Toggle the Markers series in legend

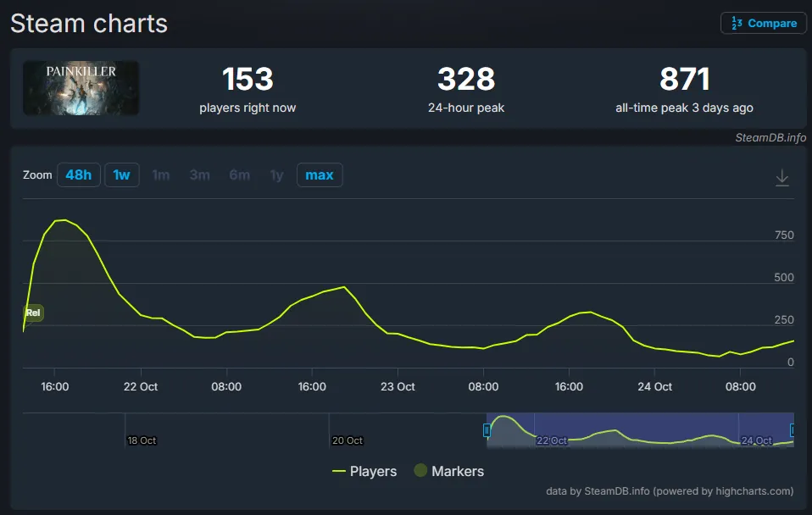tap(449, 471)
